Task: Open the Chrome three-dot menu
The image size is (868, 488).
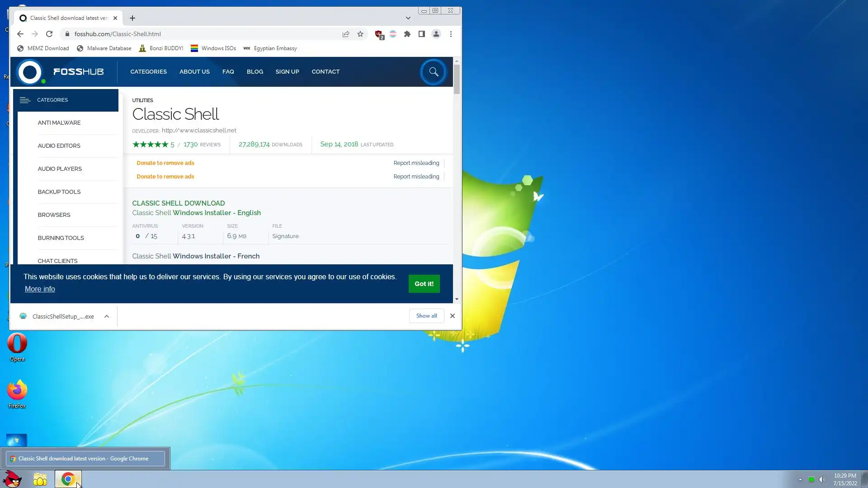Action: click(451, 34)
